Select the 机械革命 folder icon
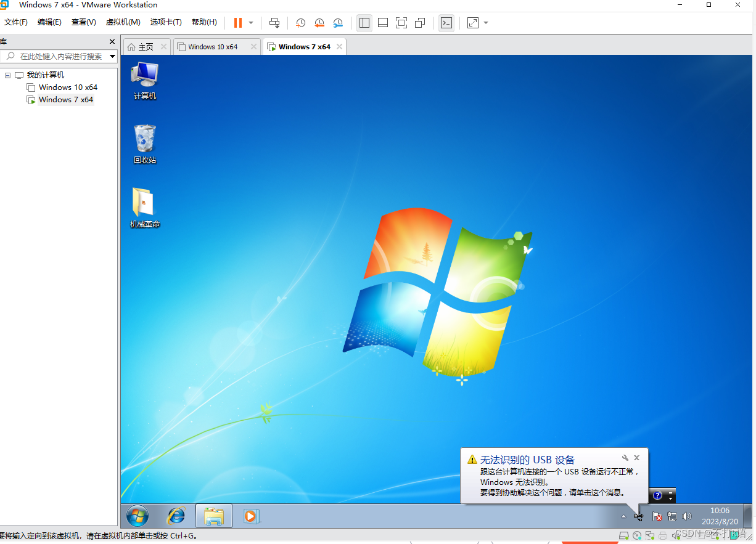This screenshot has width=756, height=544. pyautogui.click(x=145, y=208)
